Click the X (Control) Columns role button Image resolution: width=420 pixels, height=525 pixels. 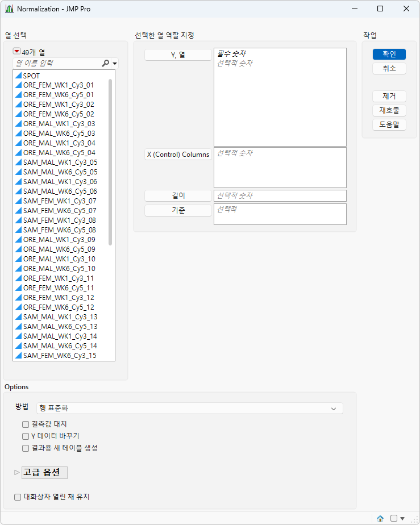(x=178, y=155)
